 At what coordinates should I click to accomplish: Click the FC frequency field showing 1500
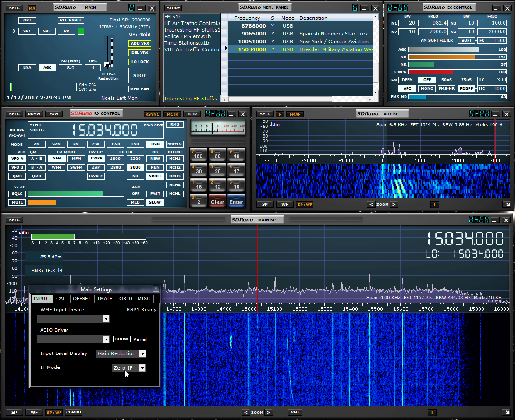pyautogui.click(x=496, y=40)
